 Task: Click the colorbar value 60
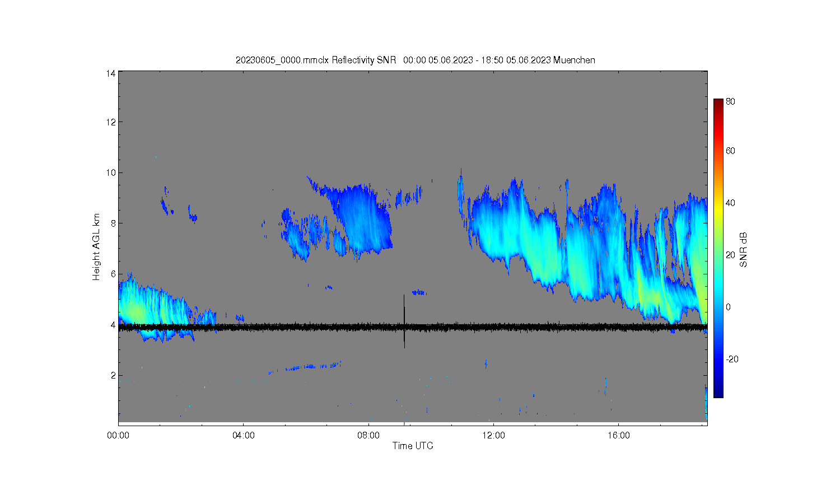730,151
